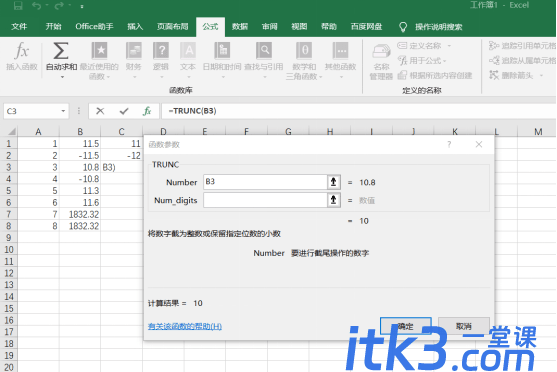Close the Function Arguments dialog

tap(479, 144)
